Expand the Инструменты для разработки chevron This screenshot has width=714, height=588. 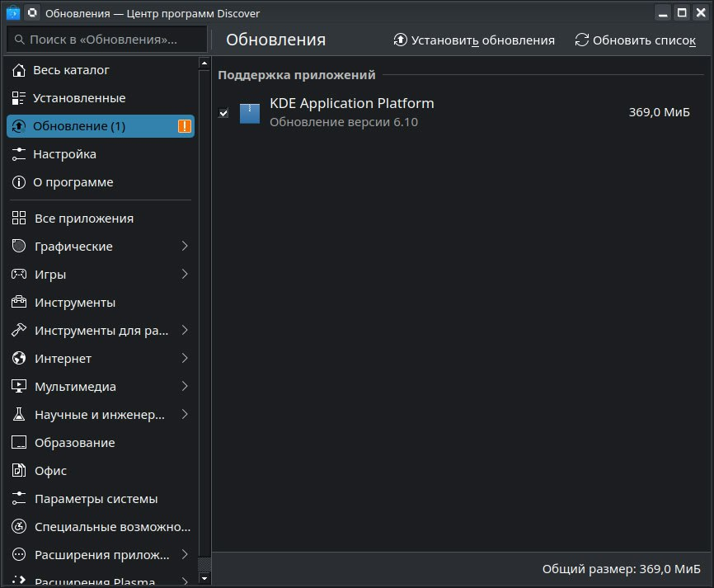click(x=185, y=330)
